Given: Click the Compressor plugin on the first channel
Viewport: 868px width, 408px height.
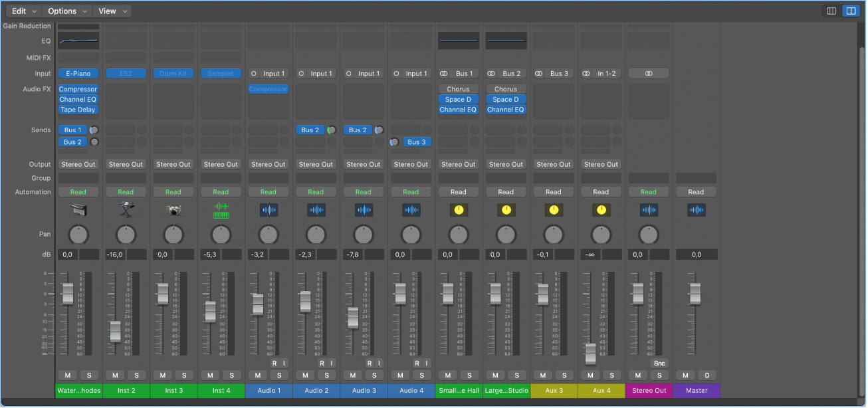Looking at the screenshot, I should click(78, 88).
